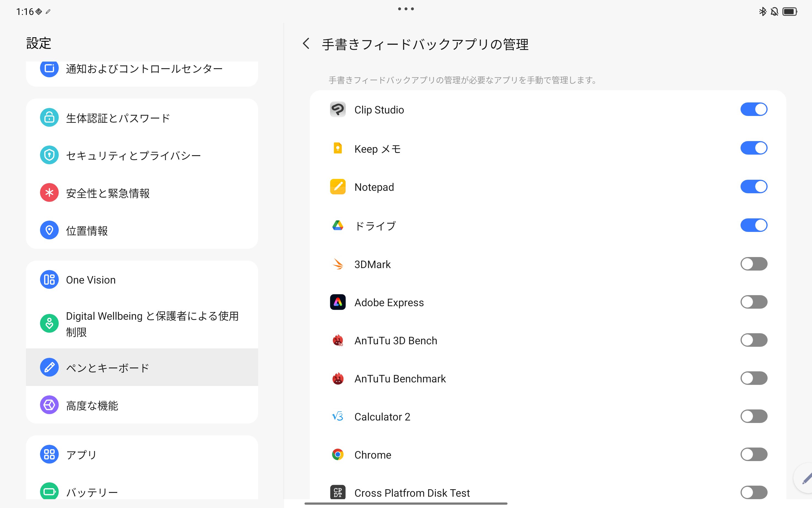Turn off the Notepad toggle
This screenshot has height=508, width=812.
pos(754,187)
